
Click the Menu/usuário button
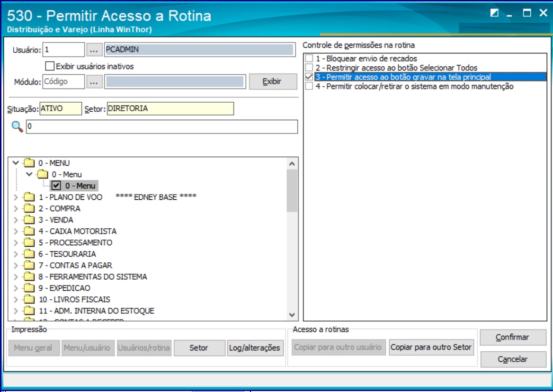coord(88,348)
